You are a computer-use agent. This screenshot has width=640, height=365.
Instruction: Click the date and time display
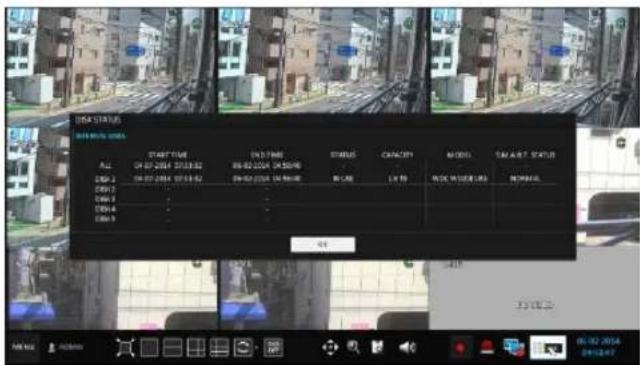pyautogui.click(x=598, y=347)
